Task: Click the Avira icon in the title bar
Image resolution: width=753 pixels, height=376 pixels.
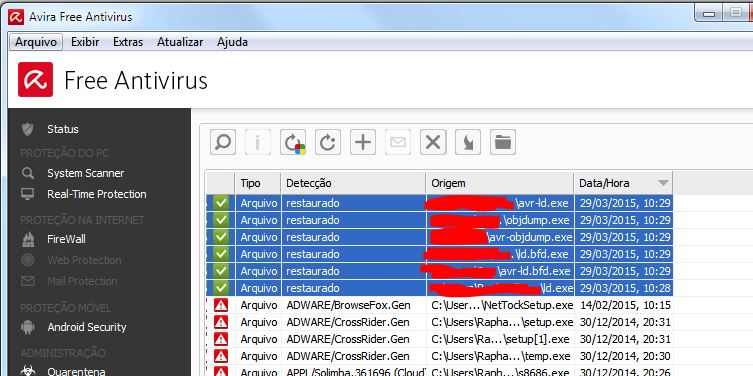Action: pos(16,17)
